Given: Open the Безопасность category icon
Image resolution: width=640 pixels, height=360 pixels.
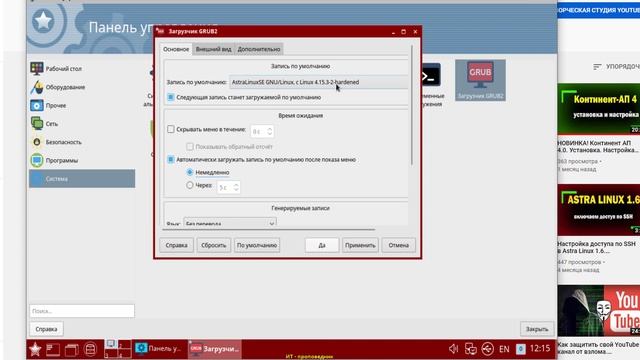Looking at the screenshot, I should click(36, 142).
